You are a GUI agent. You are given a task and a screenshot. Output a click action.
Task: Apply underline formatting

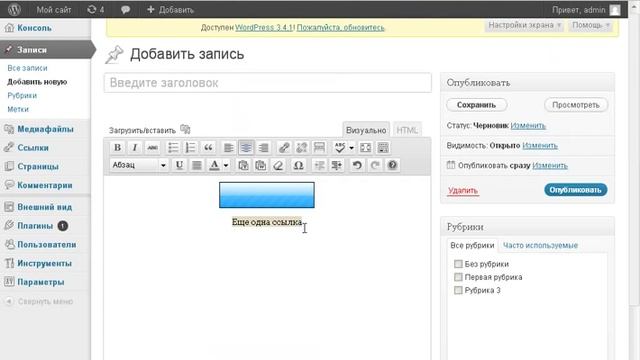point(179,165)
